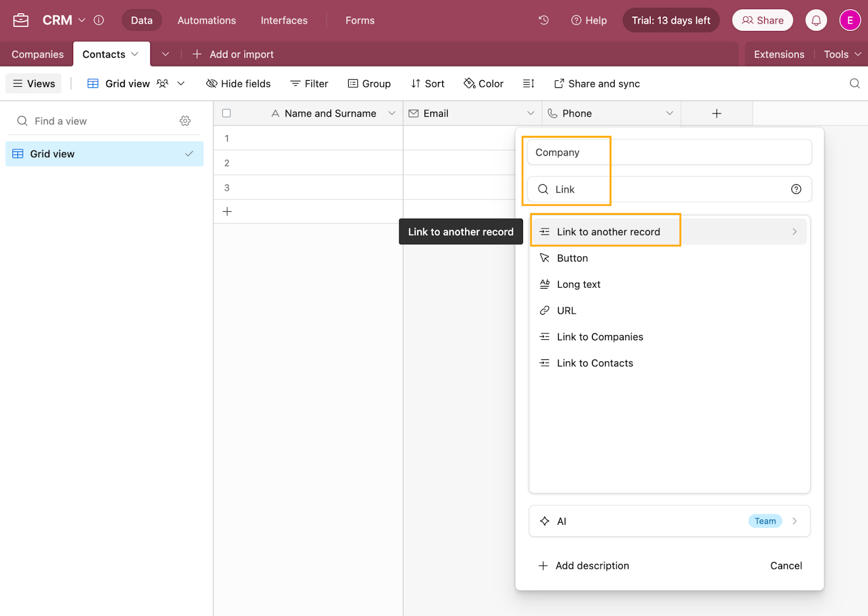Select Link to Companies option
The image size is (868, 616).
click(x=669, y=337)
